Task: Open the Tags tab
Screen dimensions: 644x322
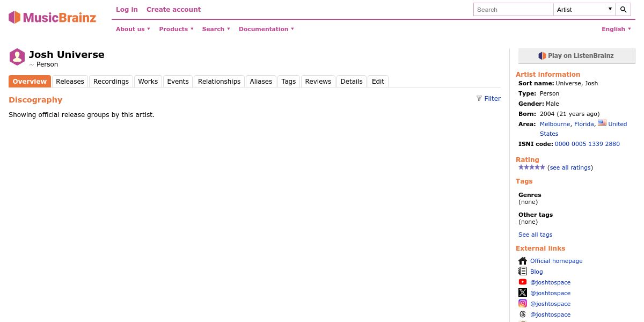Action: (289, 82)
